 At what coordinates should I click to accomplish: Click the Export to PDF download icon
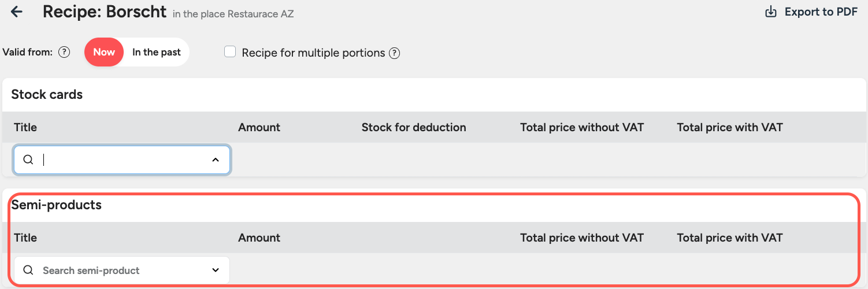(771, 12)
